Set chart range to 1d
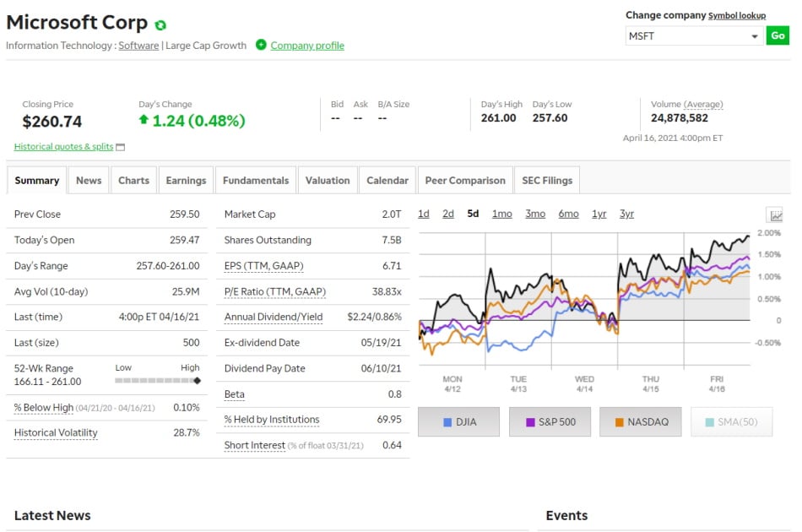Screen dimensions: 802x532 coord(424,214)
